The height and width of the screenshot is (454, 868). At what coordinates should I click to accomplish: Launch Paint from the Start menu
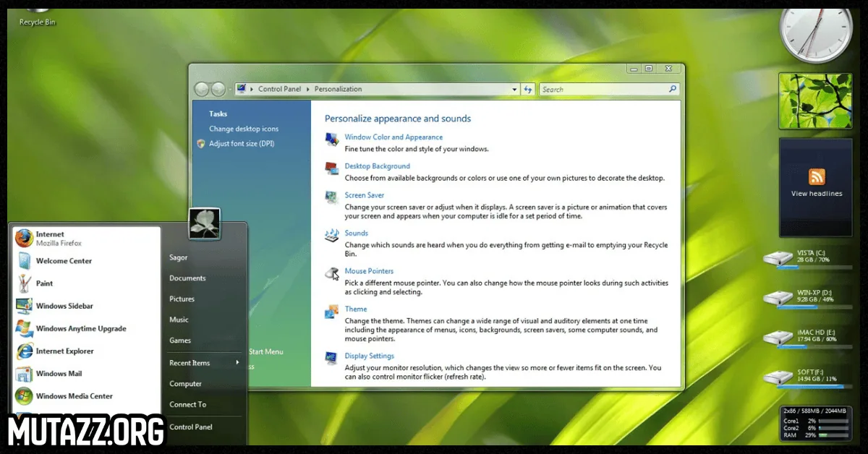pyautogui.click(x=44, y=283)
